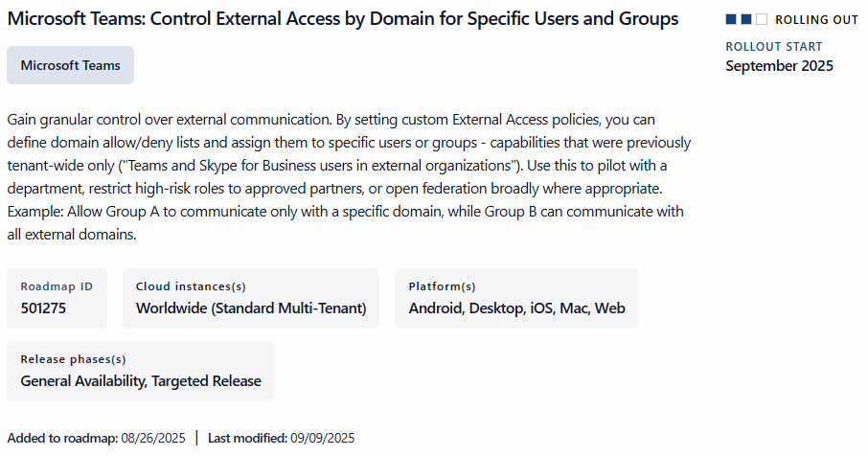Select the roadmap ID number 501275
The width and height of the screenshot is (868, 456).
[43, 308]
